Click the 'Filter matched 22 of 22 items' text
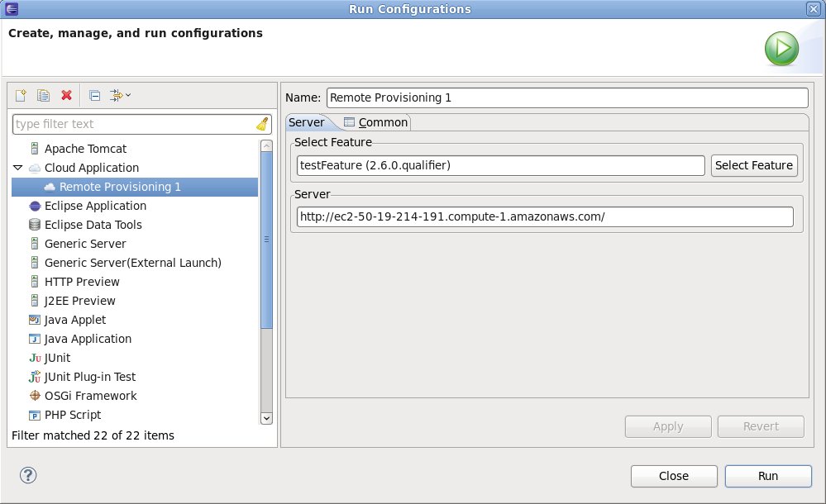 93,435
